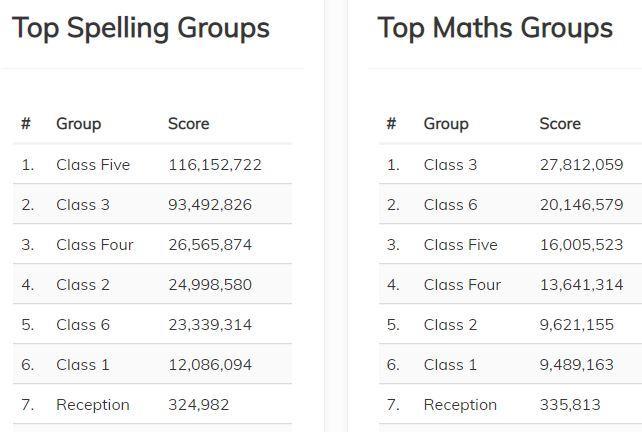
Task: Click Class Five in Top Spelling Groups
Action: click(x=93, y=165)
